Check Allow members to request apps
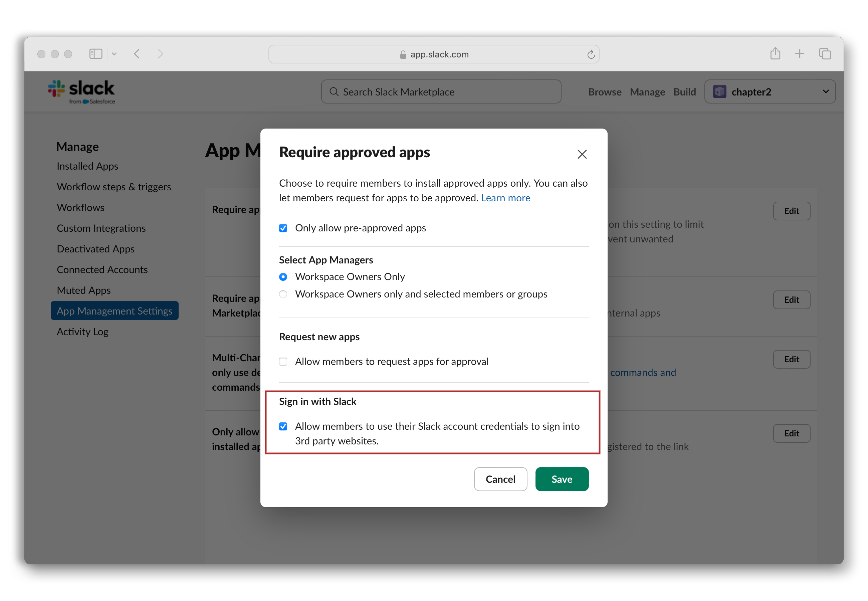 click(283, 362)
